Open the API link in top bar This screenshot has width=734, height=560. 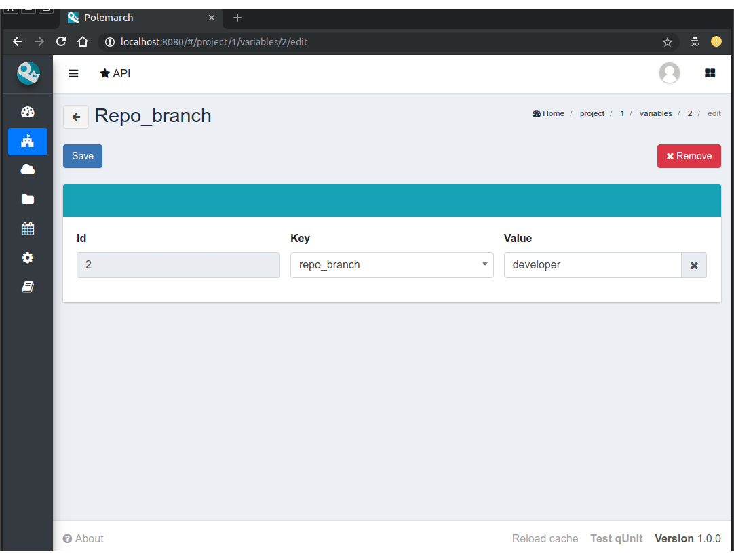pyautogui.click(x=115, y=73)
